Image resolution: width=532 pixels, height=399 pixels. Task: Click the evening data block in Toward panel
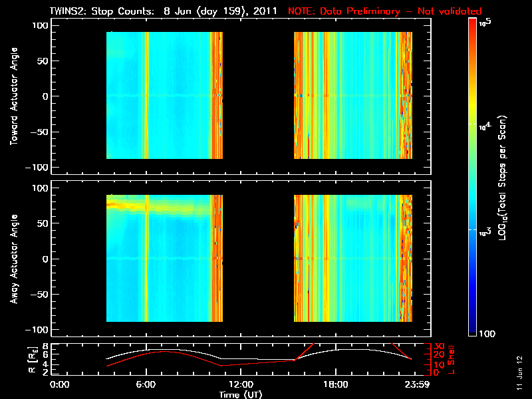(353, 95)
